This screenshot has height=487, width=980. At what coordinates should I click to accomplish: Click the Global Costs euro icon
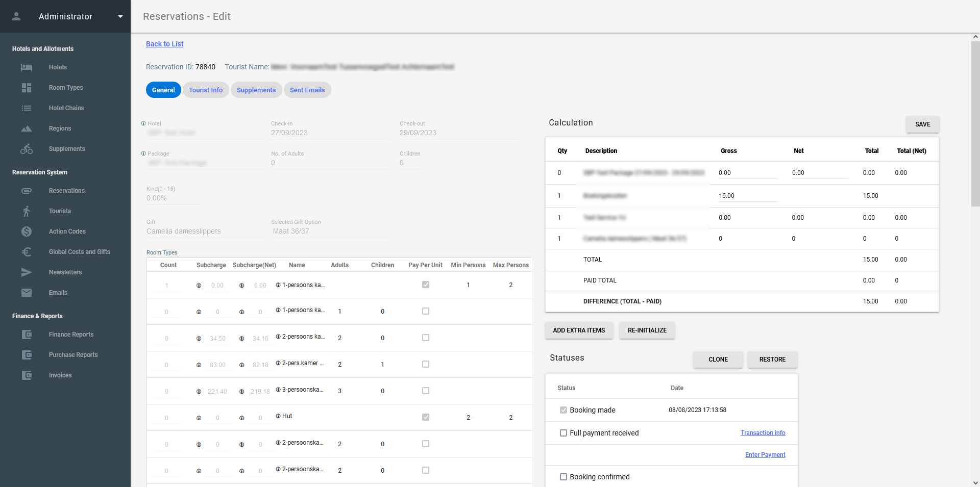27,252
